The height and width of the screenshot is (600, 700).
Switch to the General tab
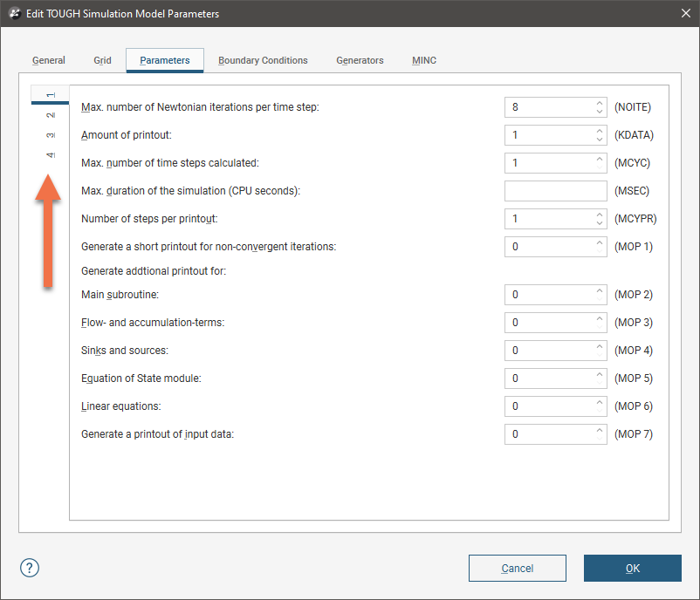click(x=49, y=60)
